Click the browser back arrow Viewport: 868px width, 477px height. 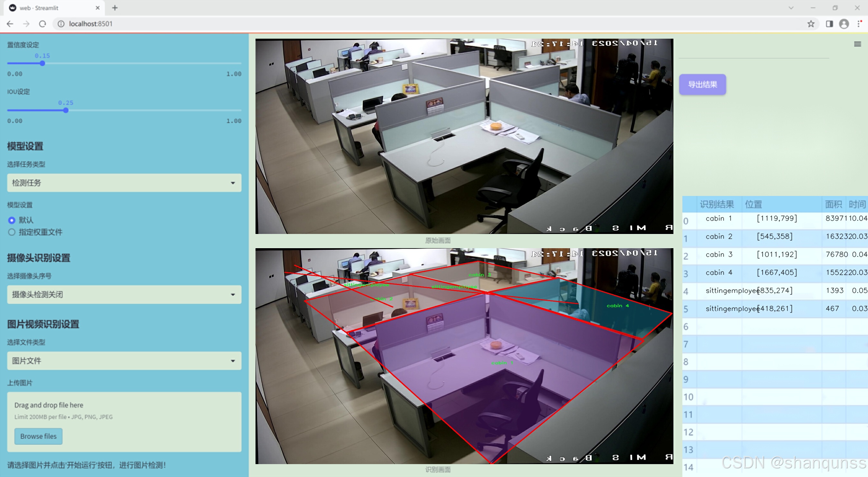[10, 24]
